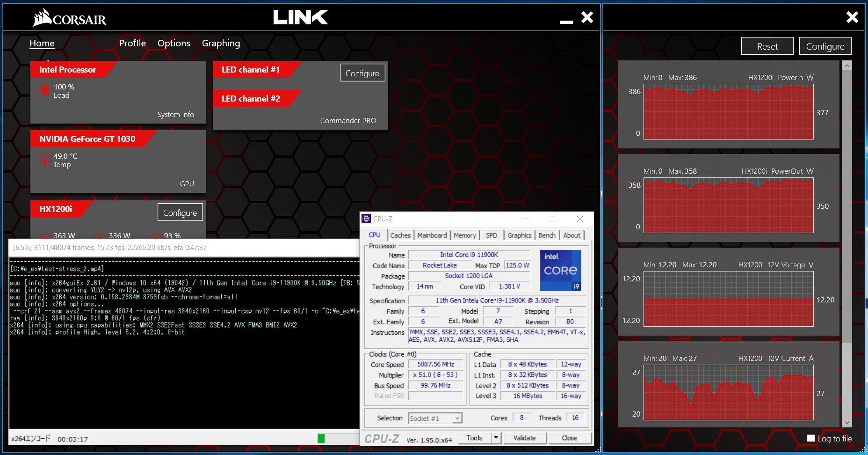Open the About tab in CPU-Z
This screenshot has height=455, width=868.
click(571, 235)
